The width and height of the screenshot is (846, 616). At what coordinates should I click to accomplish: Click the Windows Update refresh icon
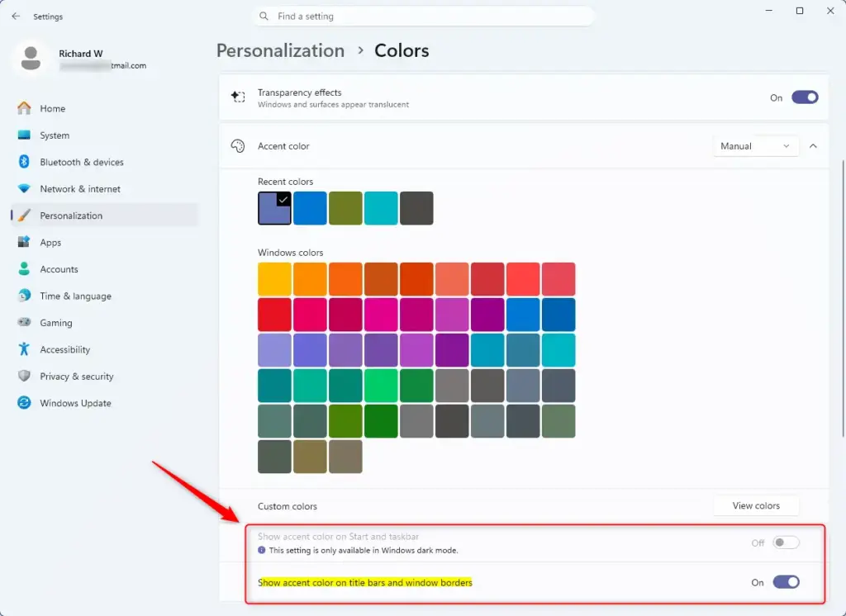pos(24,402)
